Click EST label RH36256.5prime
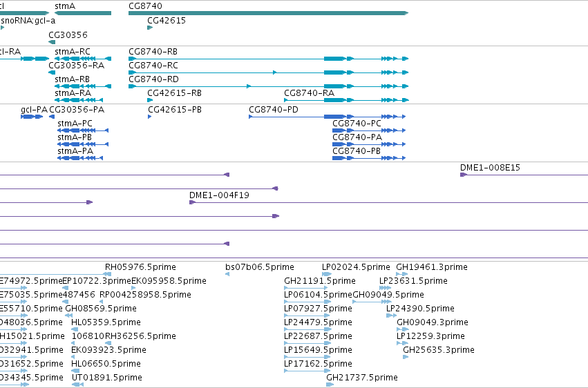Viewport: 588px width, 388px height. pyautogui.click(x=140, y=337)
